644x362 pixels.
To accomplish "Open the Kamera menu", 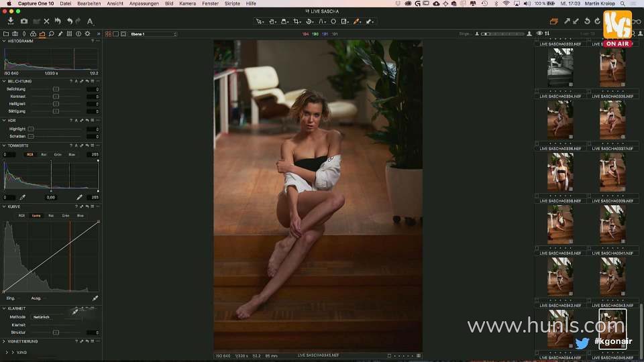I will pyautogui.click(x=188, y=3).
